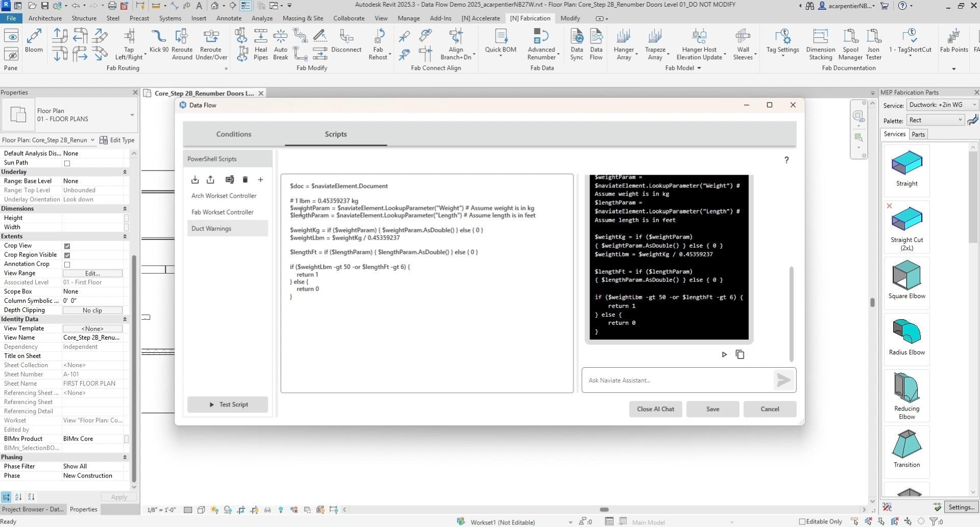Add a new PowerShell script

pyautogui.click(x=260, y=180)
